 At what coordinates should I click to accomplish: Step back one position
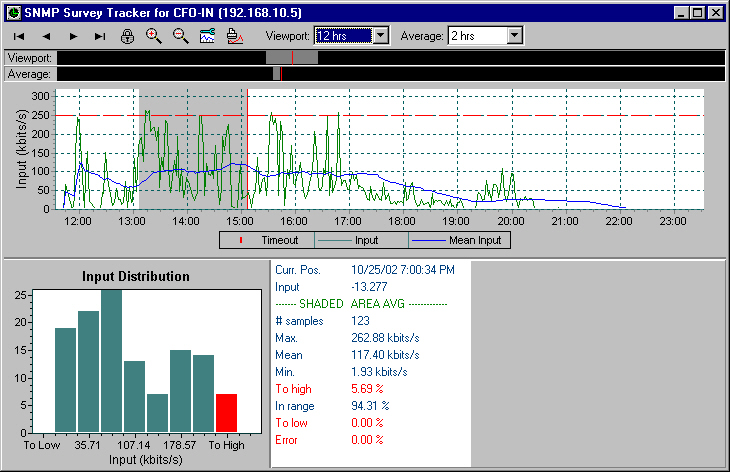click(x=46, y=36)
